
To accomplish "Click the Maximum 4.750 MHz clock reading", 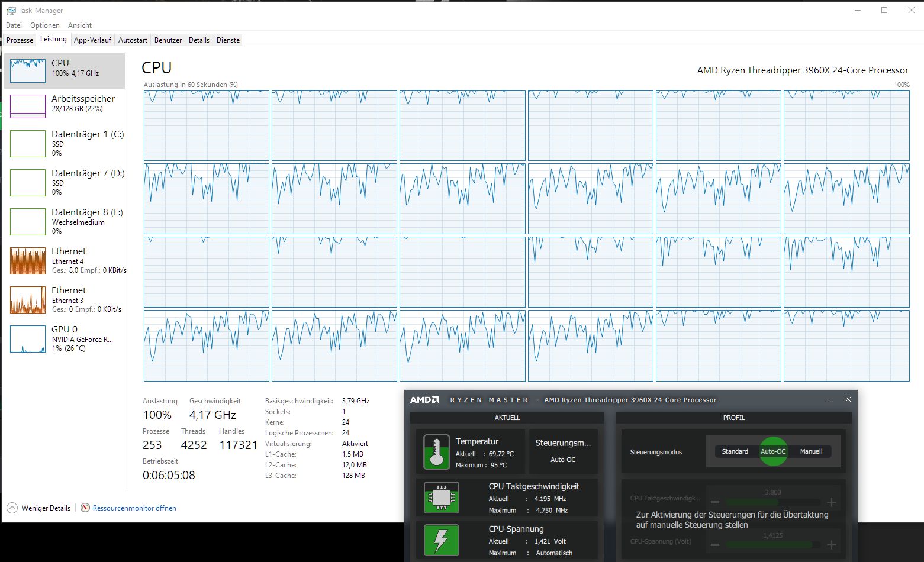I will [528, 511].
